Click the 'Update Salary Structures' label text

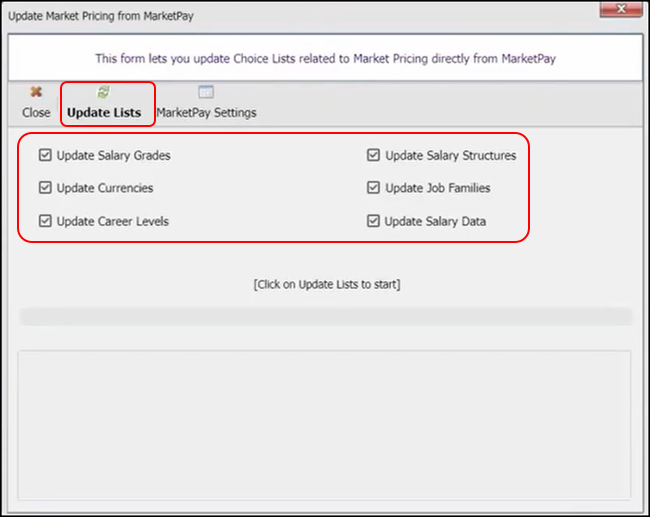pyautogui.click(x=450, y=156)
